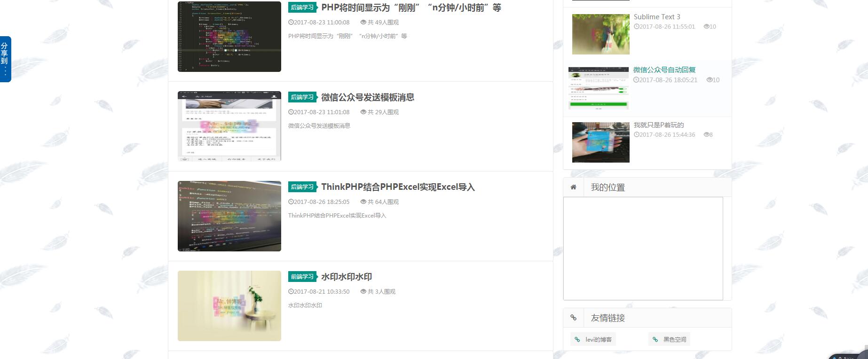Click the eye icon next to 共 64人围观
Screen dimensions: 868x359
[x=363, y=202]
